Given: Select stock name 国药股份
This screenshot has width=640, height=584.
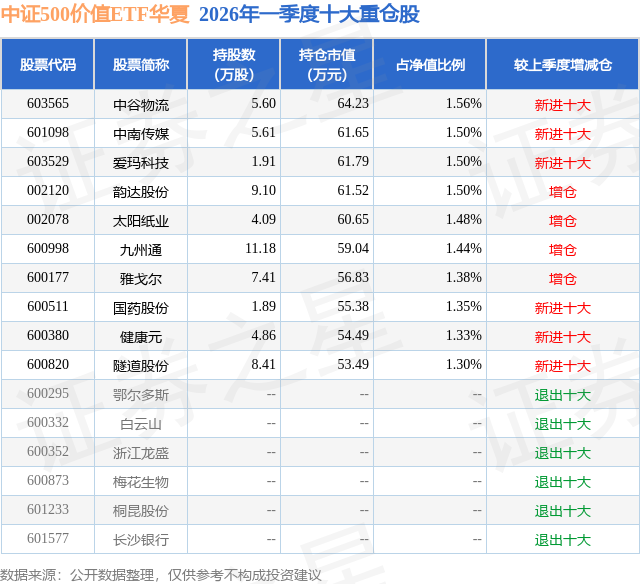Looking at the screenshot, I should [141, 308].
